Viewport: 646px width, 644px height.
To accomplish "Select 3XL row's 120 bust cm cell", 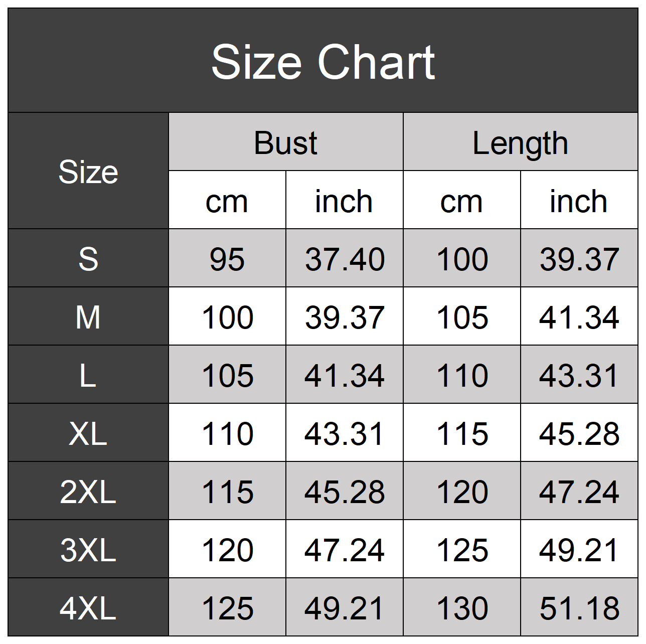I will 227,549.
